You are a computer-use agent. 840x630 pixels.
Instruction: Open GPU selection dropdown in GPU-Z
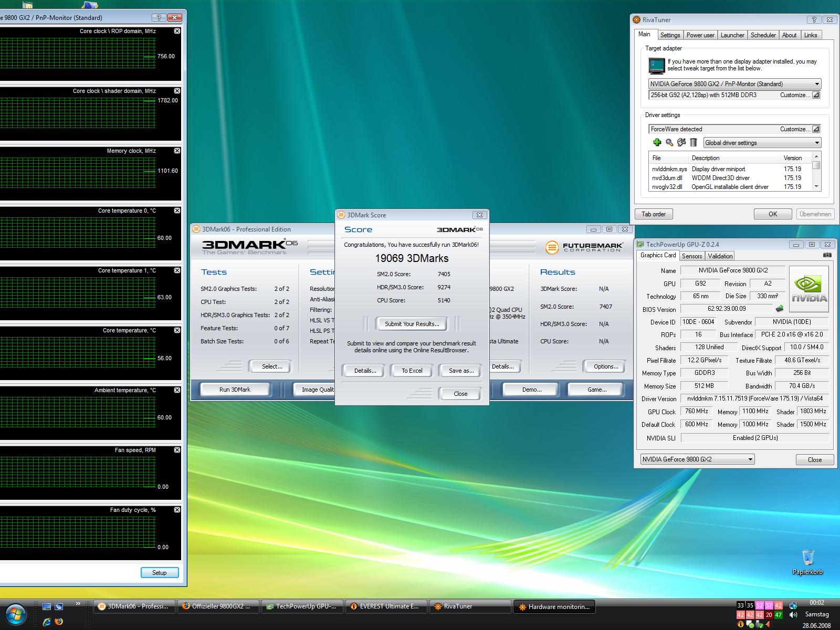(750, 459)
